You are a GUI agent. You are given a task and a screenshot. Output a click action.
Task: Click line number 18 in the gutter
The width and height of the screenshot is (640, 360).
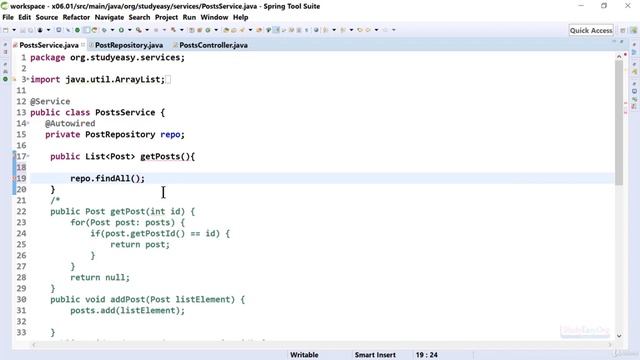21,167
